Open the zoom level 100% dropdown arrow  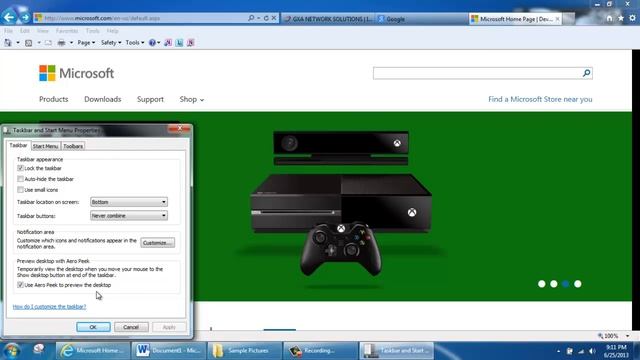pos(627,336)
